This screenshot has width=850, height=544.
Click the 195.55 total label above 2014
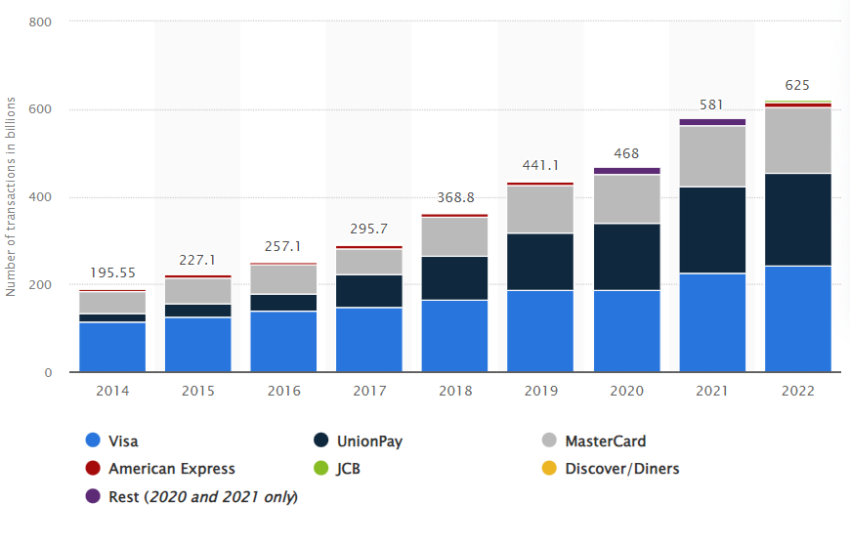click(x=112, y=273)
